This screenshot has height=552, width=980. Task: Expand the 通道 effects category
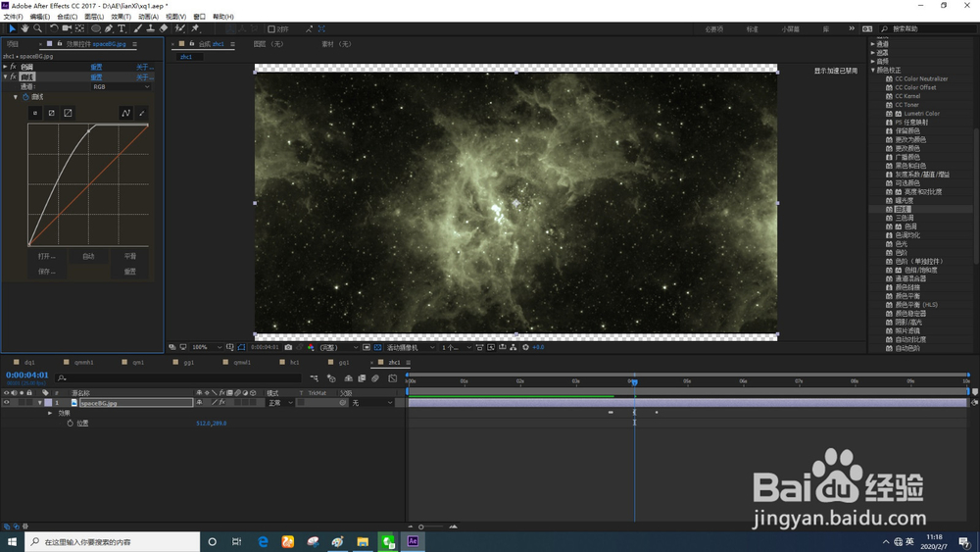coord(873,44)
